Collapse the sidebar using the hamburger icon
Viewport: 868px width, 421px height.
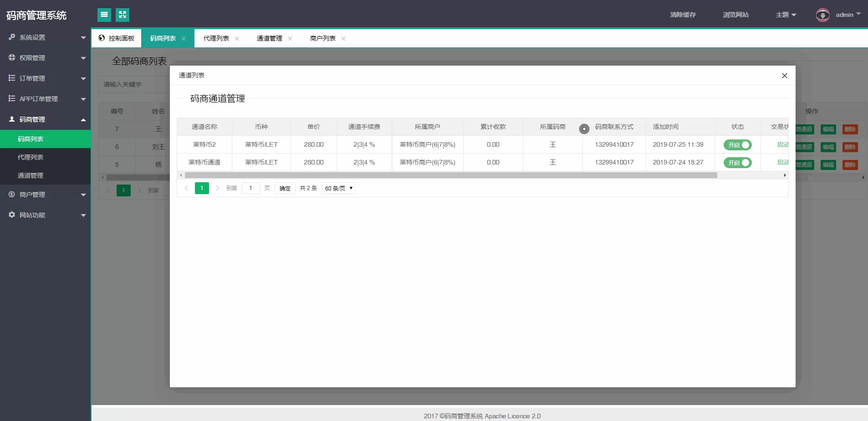click(x=104, y=15)
